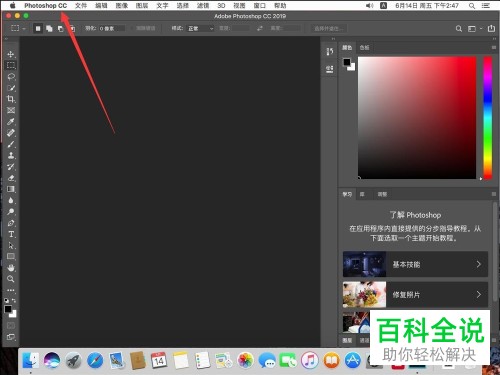Select the Path Selection tool
This screenshot has height=375, width=500.
tap(11, 246)
